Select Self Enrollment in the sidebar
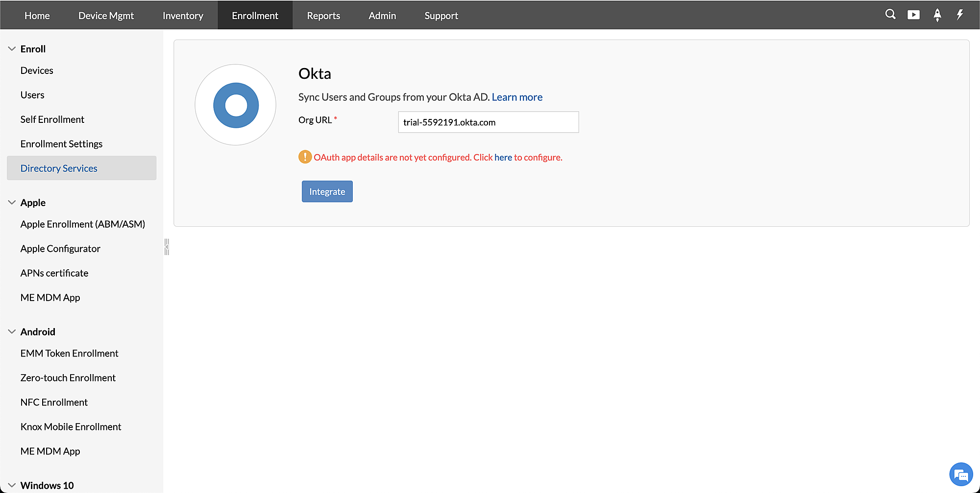 click(52, 119)
